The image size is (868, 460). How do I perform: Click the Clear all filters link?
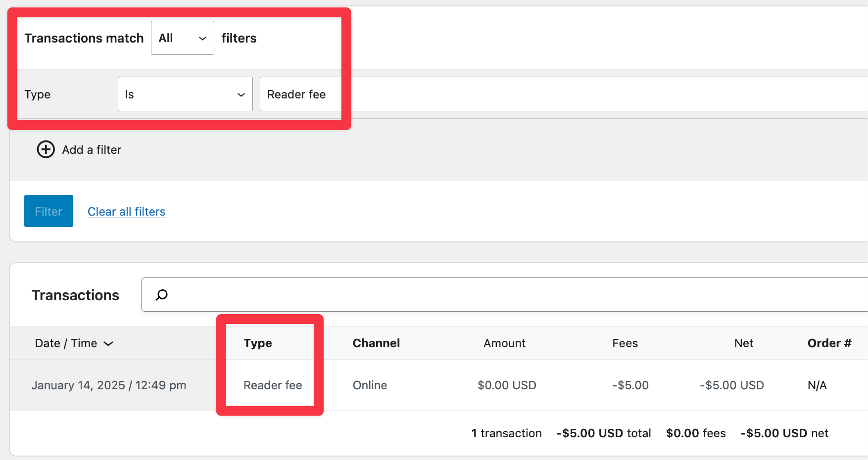pos(126,211)
